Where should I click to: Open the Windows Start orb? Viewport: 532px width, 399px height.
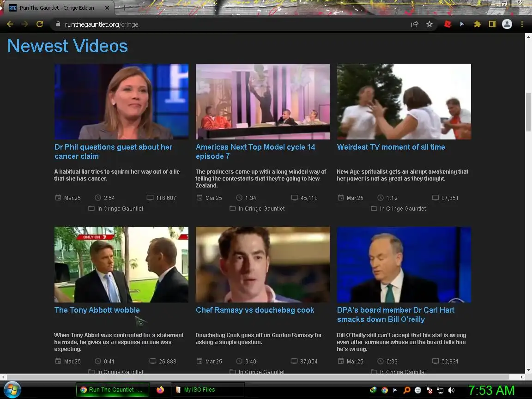tap(12, 390)
